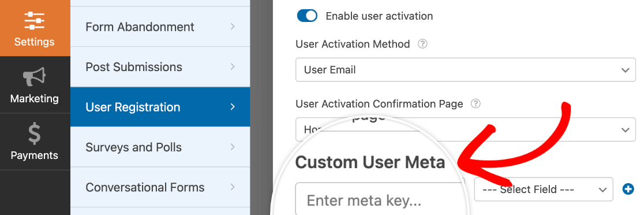Open the Post Submissions settings section
This screenshot has width=644, height=215.
pos(160,67)
